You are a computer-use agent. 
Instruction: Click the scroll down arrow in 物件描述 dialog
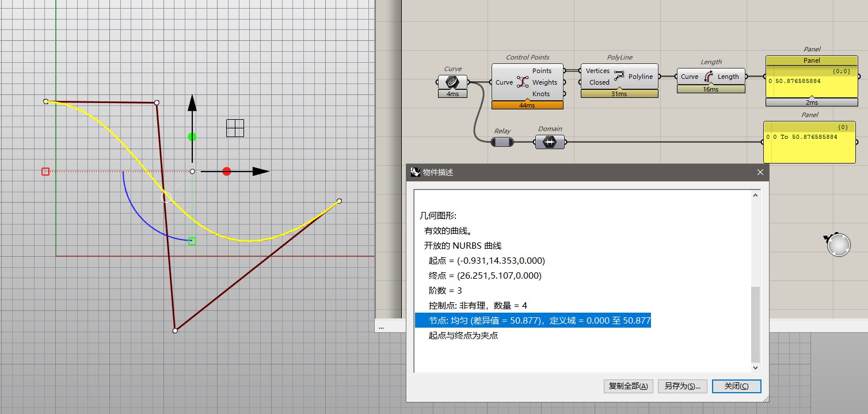756,367
